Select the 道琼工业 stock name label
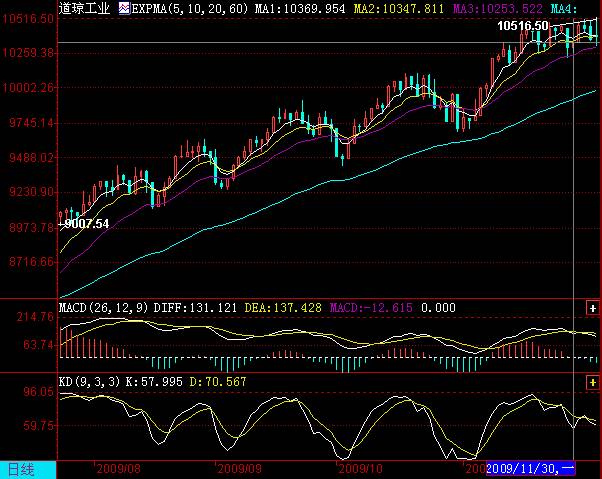The width and height of the screenshot is (602, 479). (x=86, y=7)
